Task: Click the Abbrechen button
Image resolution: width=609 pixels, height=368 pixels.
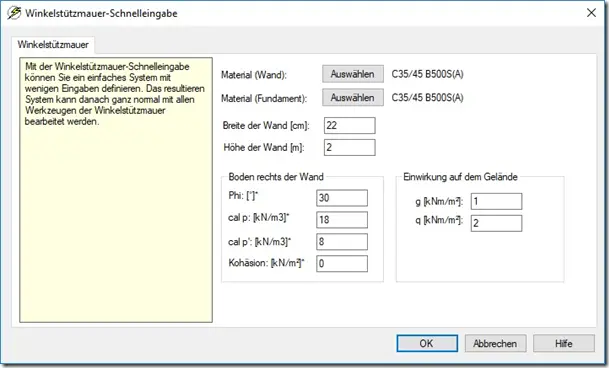Action: [495, 344]
